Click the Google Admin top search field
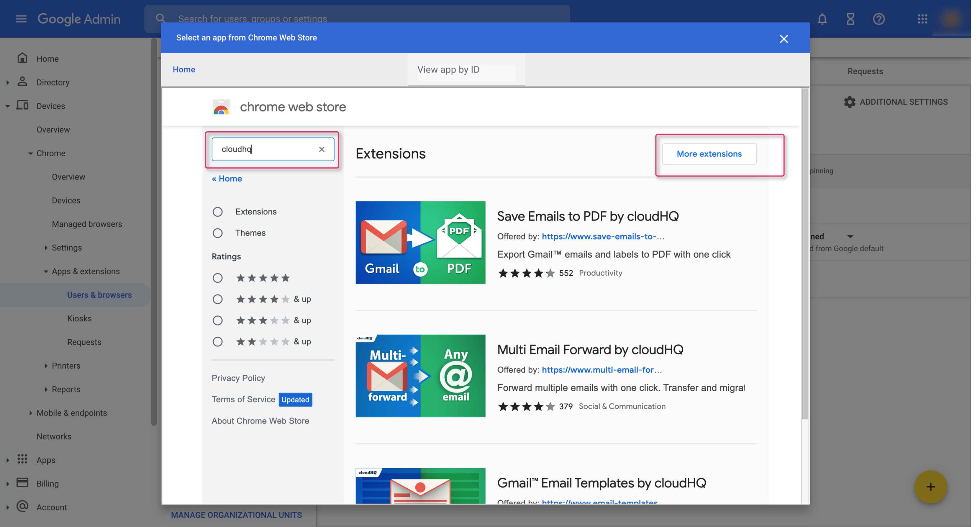980x527 pixels. [x=356, y=18]
